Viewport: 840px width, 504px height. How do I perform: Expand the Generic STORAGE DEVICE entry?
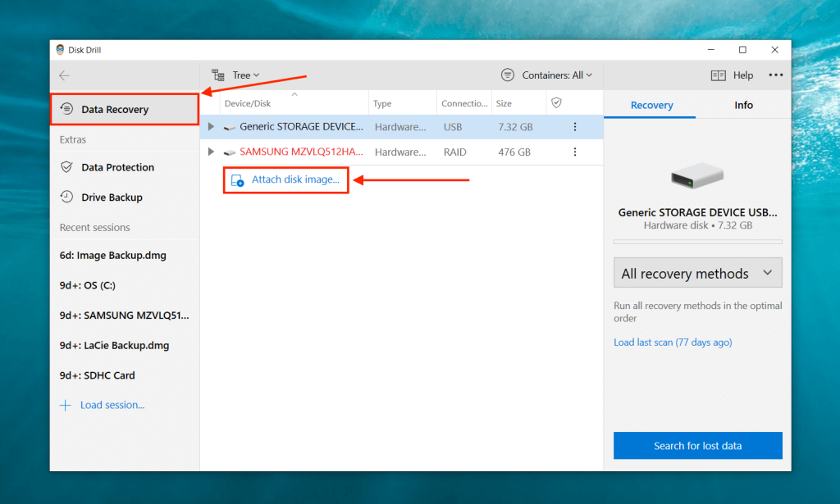[x=211, y=127]
